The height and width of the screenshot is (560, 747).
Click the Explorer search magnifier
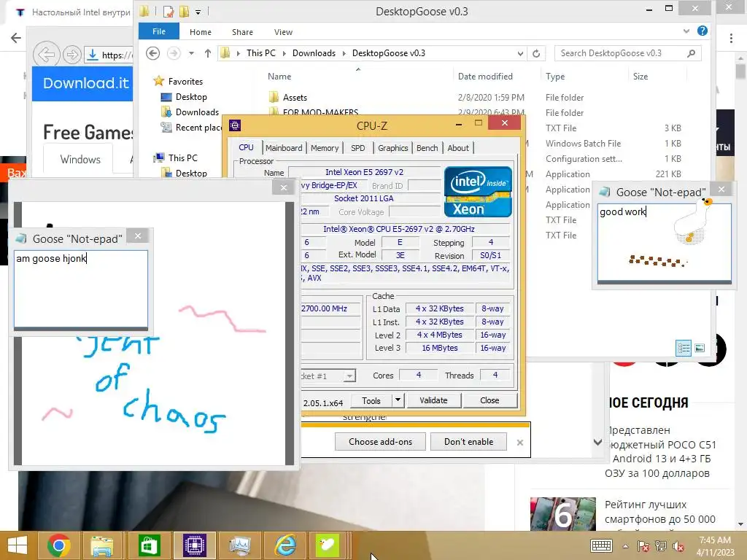tap(692, 53)
